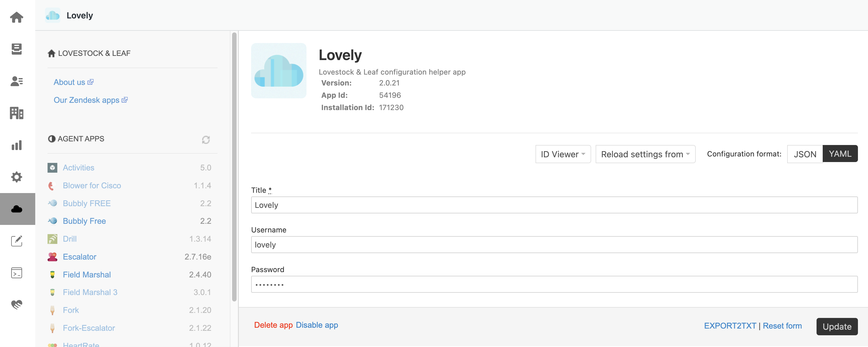Click the App Id value 54196
The width and height of the screenshot is (868, 347).
pos(390,95)
